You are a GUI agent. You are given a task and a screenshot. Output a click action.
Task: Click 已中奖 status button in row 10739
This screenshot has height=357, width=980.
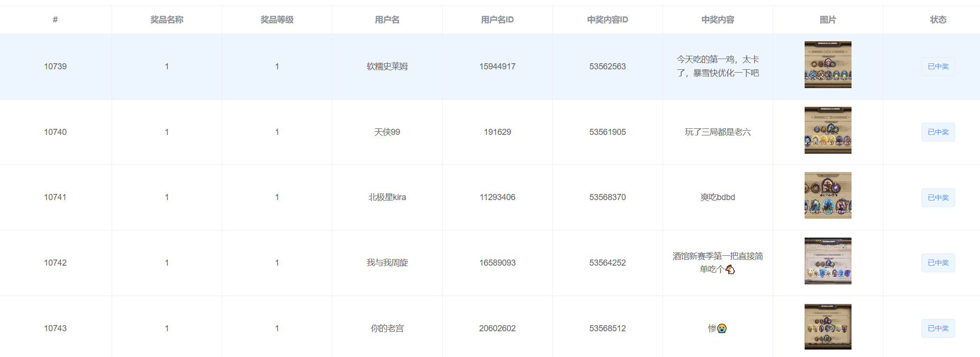click(938, 67)
